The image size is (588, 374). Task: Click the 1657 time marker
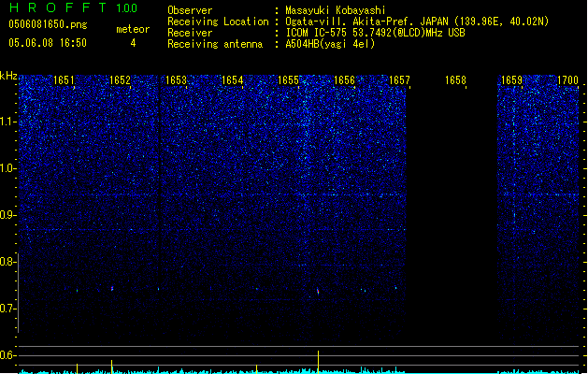pyautogui.click(x=399, y=80)
